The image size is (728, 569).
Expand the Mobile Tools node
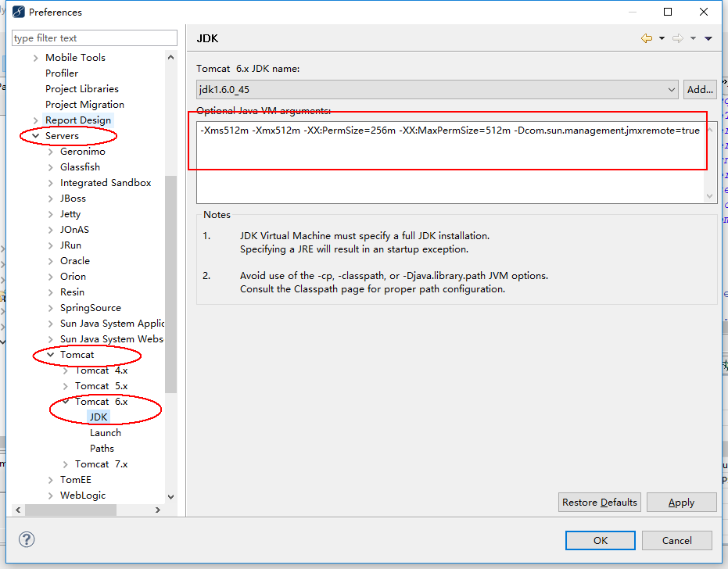(x=36, y=58)
